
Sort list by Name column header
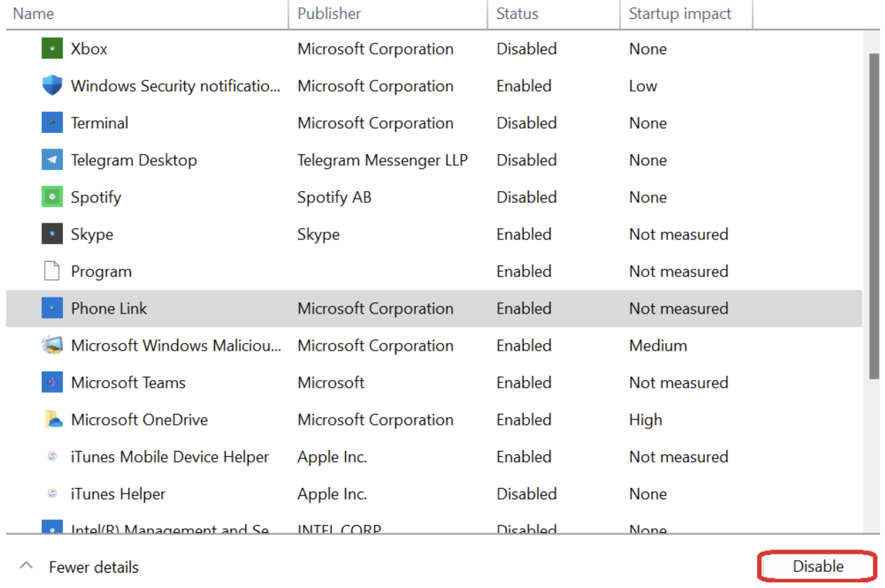pyautogui.click(x=34, y=13)
